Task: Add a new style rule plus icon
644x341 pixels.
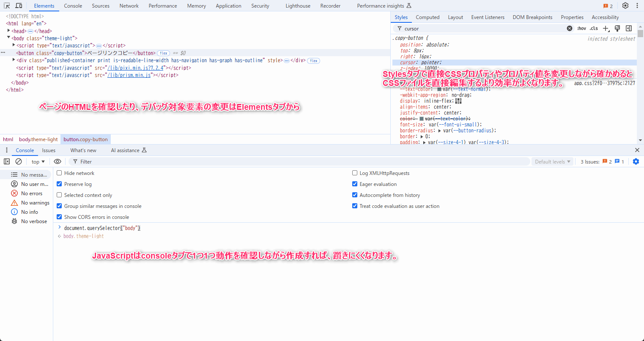Action: tap(606, 28)
